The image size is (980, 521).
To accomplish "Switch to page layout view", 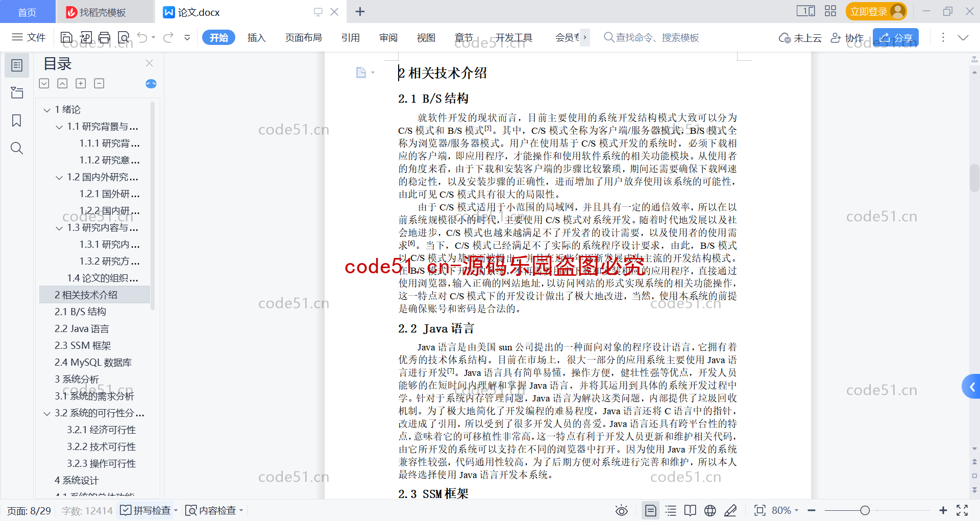I will (x=651, y=510).
